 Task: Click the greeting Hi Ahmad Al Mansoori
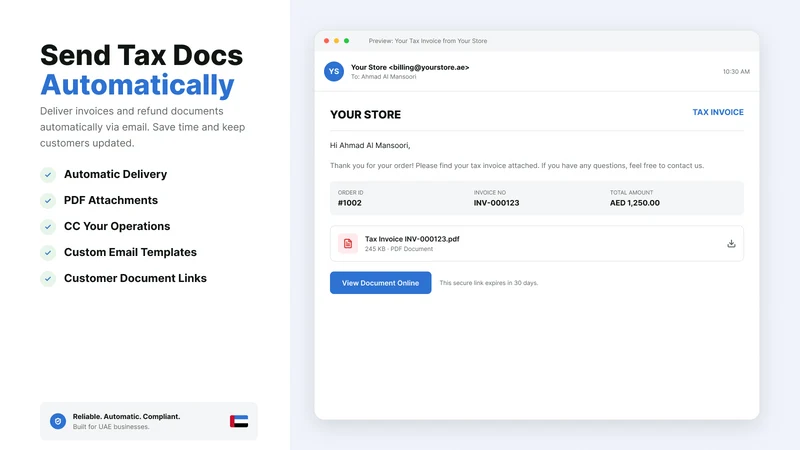(x=370, y=145)
